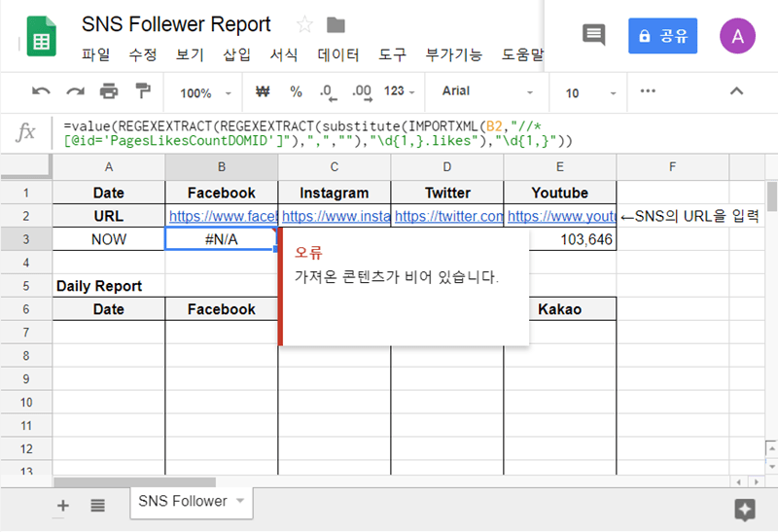The image size is (778, 532).
Task: Open the 서식 menu
Action: (x=284, y=54)
